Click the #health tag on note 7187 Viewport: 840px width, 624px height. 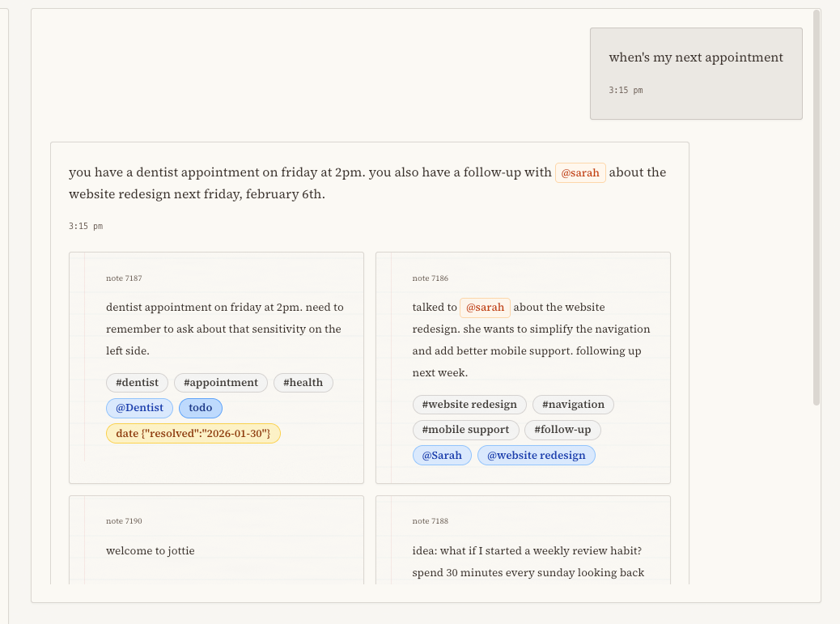tap(303, 382)
